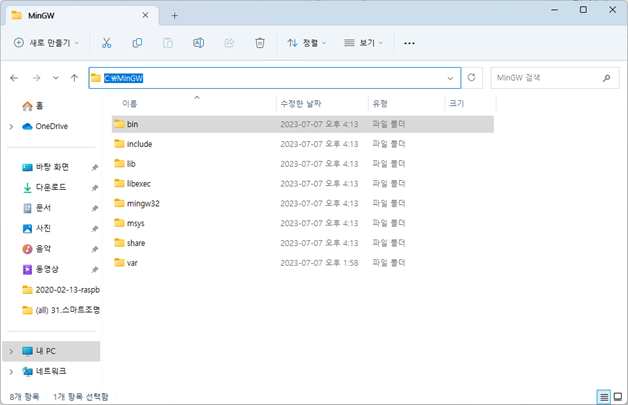
Task: Click the Copy icon in toolbar
Action: coord(137,43)
